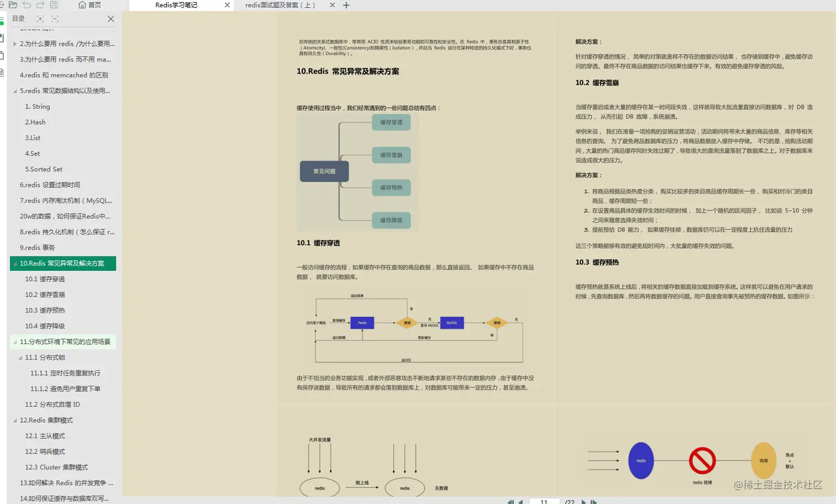Expand all outline entries with the [+] icon
This screenshot has width=836, height=504.
(x=40, y=18)
